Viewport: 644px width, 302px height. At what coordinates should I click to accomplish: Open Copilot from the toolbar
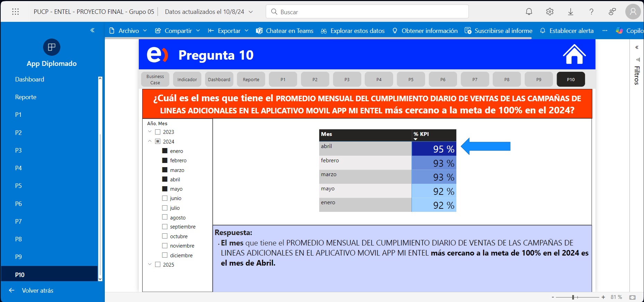click(x=630, y=31)
